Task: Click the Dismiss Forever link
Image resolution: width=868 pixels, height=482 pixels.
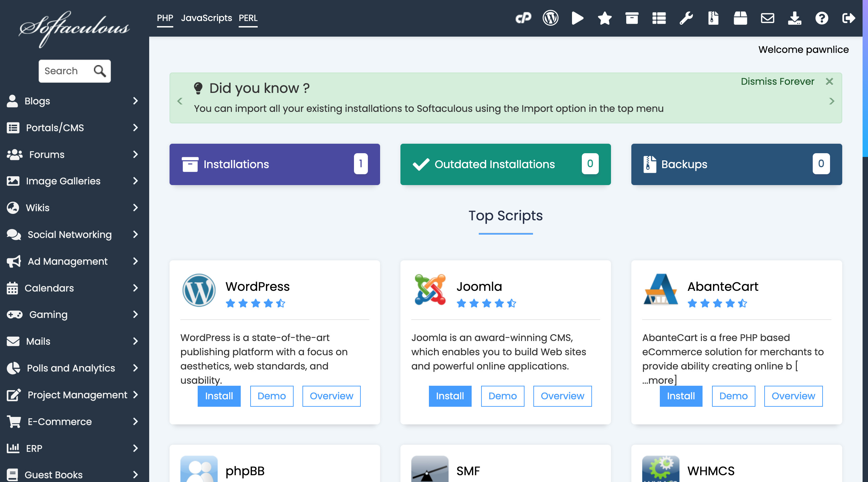Action: pyautogui.click(x=777, y=81)
